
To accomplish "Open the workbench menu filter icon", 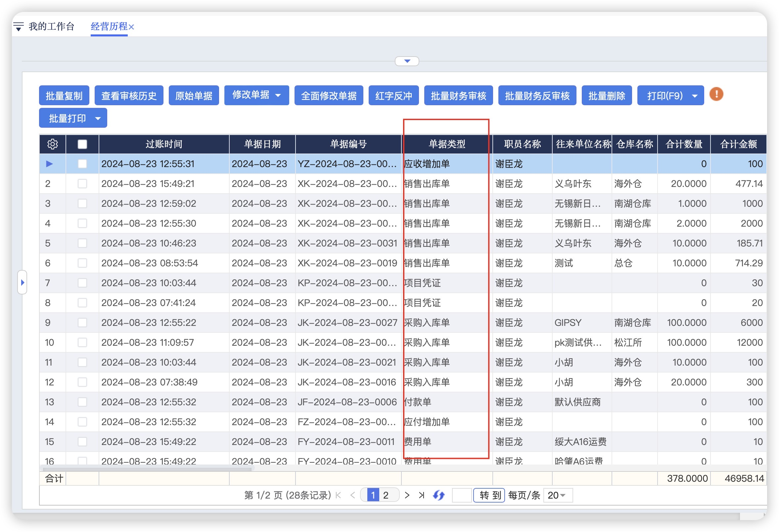I will (19, 26).
